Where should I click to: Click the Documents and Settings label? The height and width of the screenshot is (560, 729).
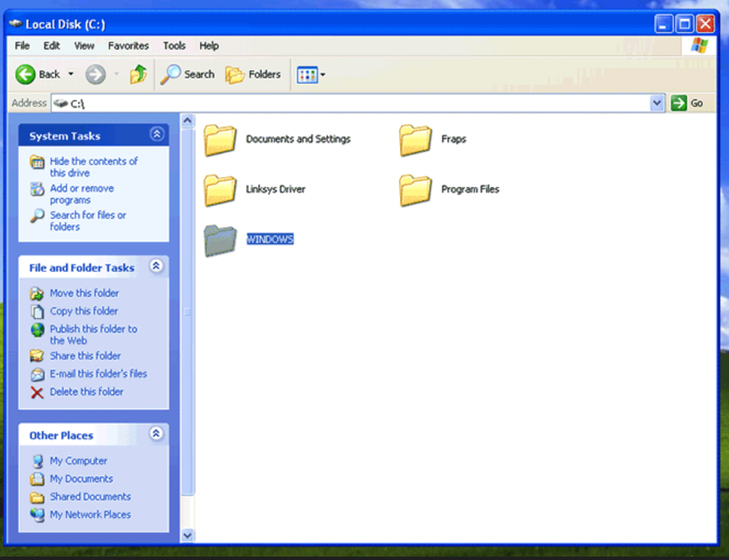click(298, 139)
